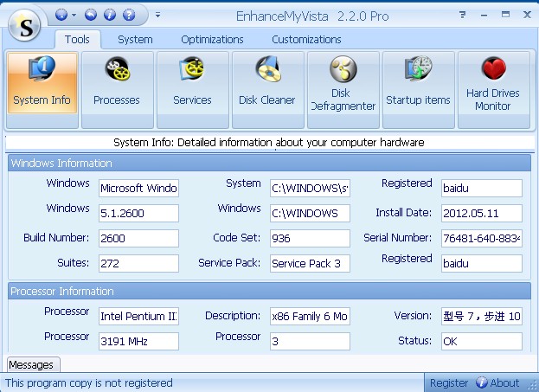Switch to the Tools tab
Screen dimensions: 539x392
tap(77, 40)
